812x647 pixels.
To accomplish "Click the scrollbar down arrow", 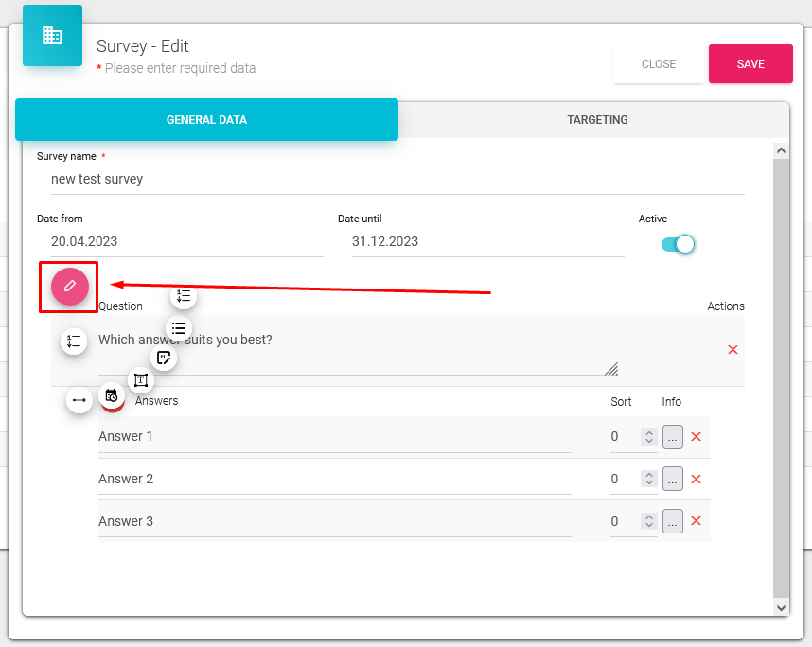I will [x=781, y=606].
